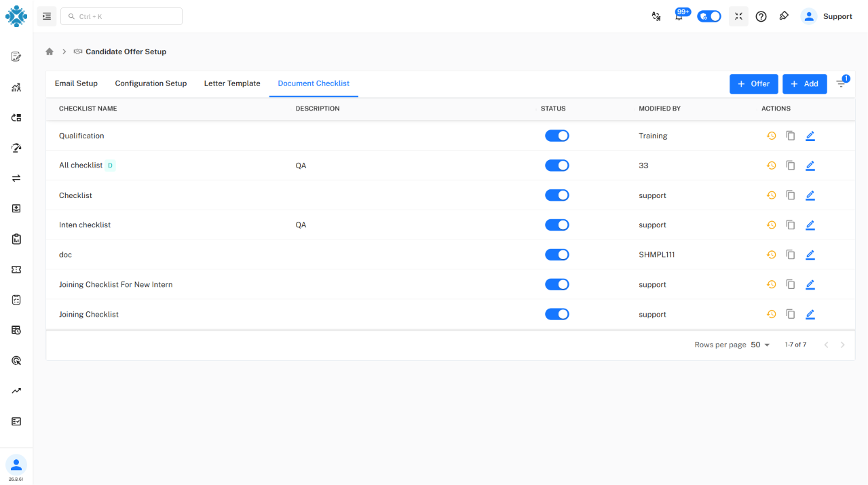
Task: Open the translate language icon
Action: pos(656,16)
